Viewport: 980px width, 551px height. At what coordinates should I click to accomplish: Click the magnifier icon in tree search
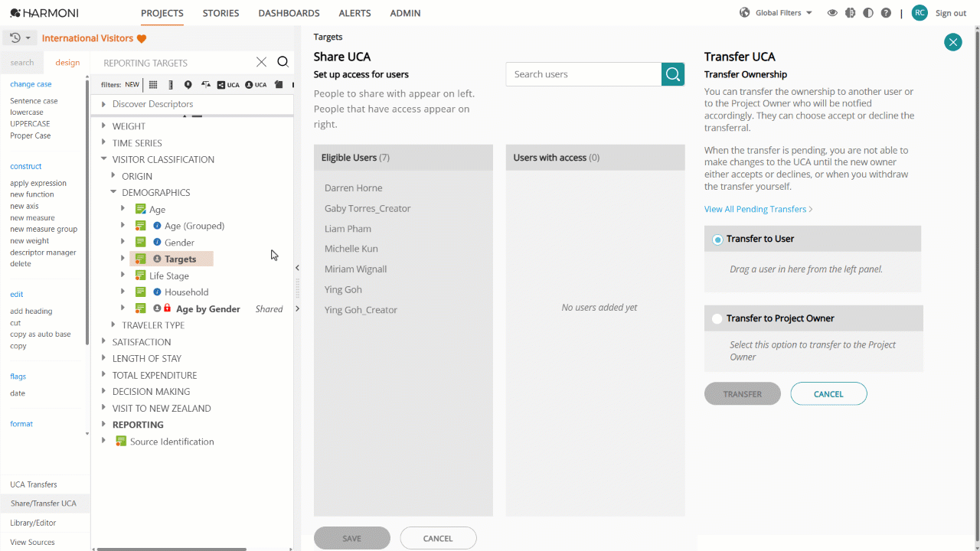tap(283, 63)
